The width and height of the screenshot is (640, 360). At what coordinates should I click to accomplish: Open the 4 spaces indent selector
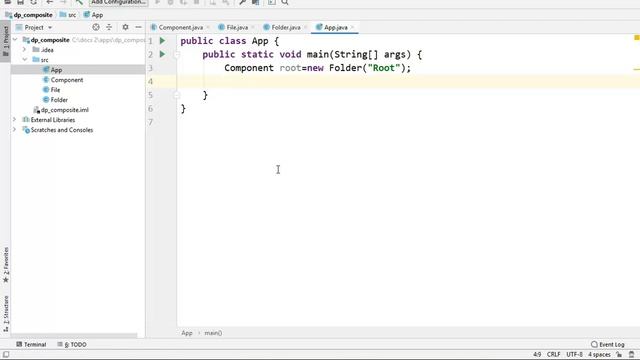[599, 355]
